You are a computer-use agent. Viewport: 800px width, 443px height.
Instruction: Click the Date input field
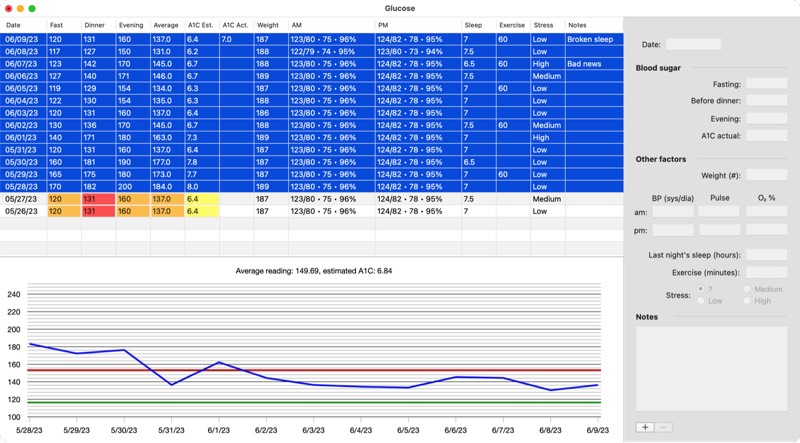pos(693,45)
